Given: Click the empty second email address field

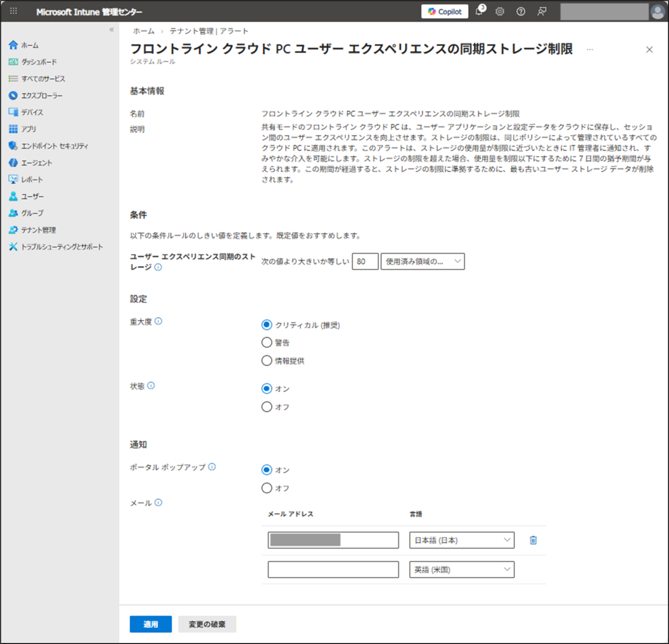Looking at the screenshot, I should click(x=333, y=570).
